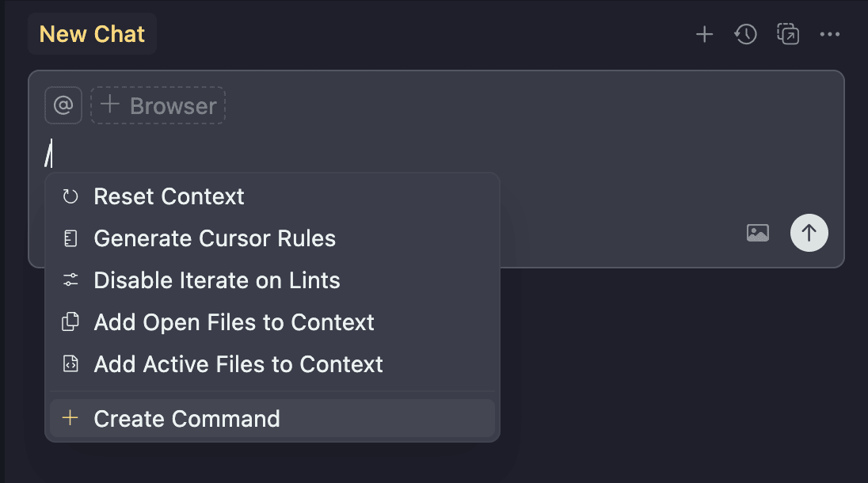Click the Disable Iterate on Lints slider icon
Image resolution: width=868 pixels, height=483 pixels.
pyautogui.click(x=70, y=280)
